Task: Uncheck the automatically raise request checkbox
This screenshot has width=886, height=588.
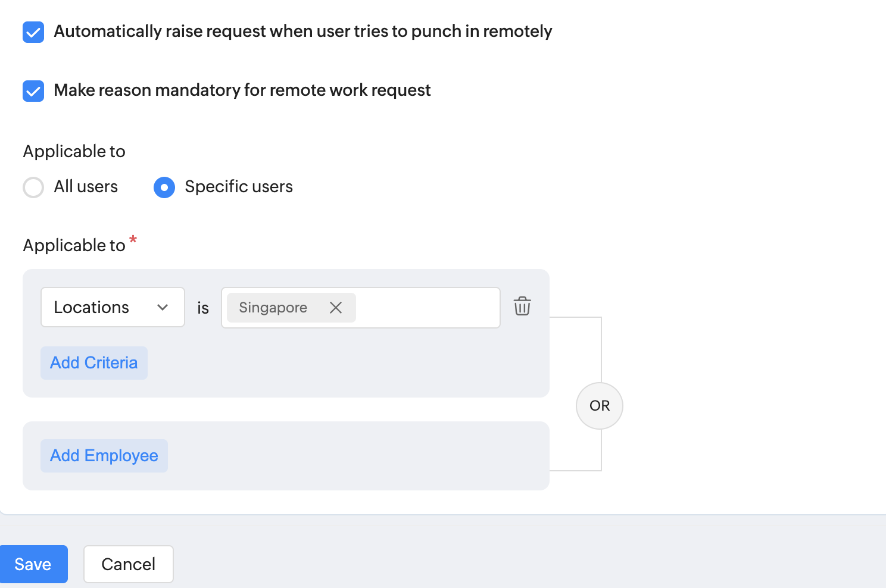Action: [33, 32]
